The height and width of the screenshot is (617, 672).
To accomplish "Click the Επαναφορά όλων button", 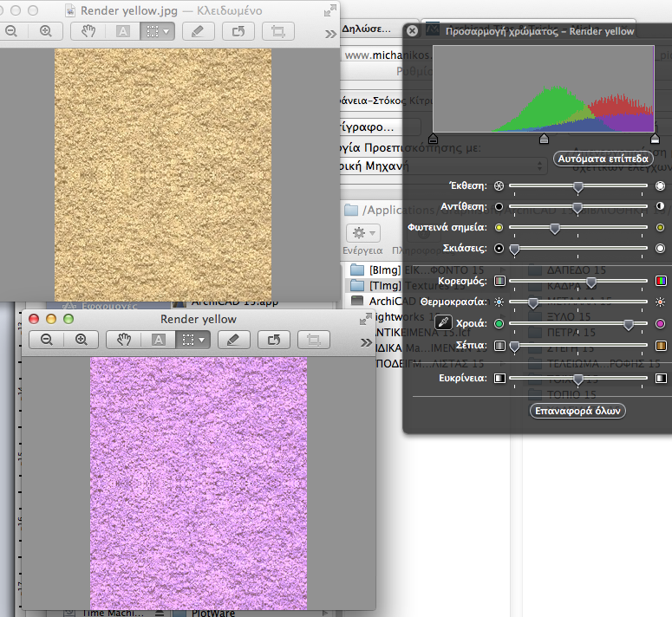I will click(577, 411).
